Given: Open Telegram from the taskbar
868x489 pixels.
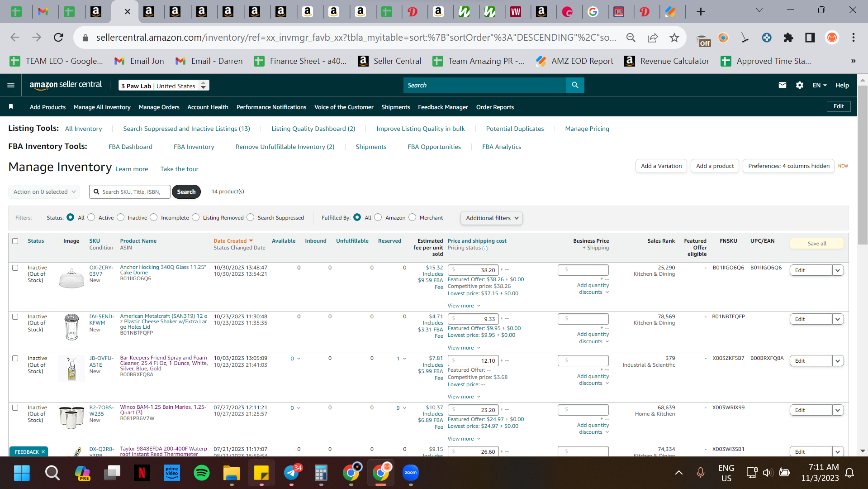Looking at the screenshot, I should (292, 473).
